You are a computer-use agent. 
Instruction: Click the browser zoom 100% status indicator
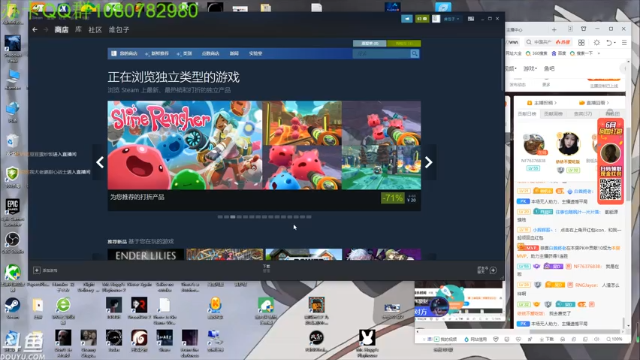pos(614,339)
